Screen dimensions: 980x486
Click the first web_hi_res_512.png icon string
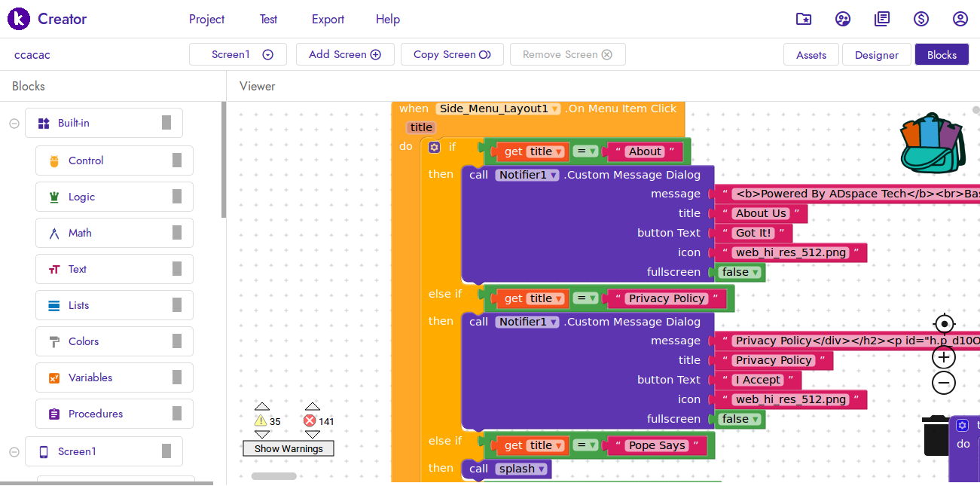tap(791, 252)
